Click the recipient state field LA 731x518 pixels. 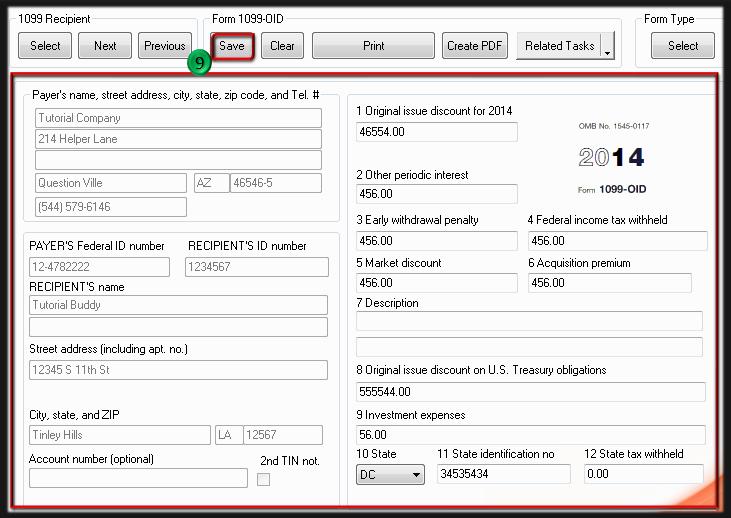click(229, 435)
